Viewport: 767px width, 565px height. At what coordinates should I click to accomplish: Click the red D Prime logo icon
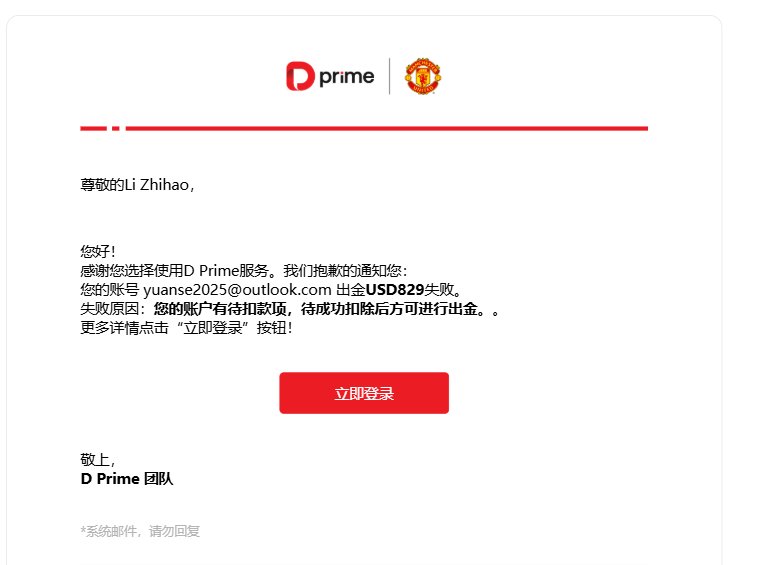pyautogui.click(x=300, y=76)
